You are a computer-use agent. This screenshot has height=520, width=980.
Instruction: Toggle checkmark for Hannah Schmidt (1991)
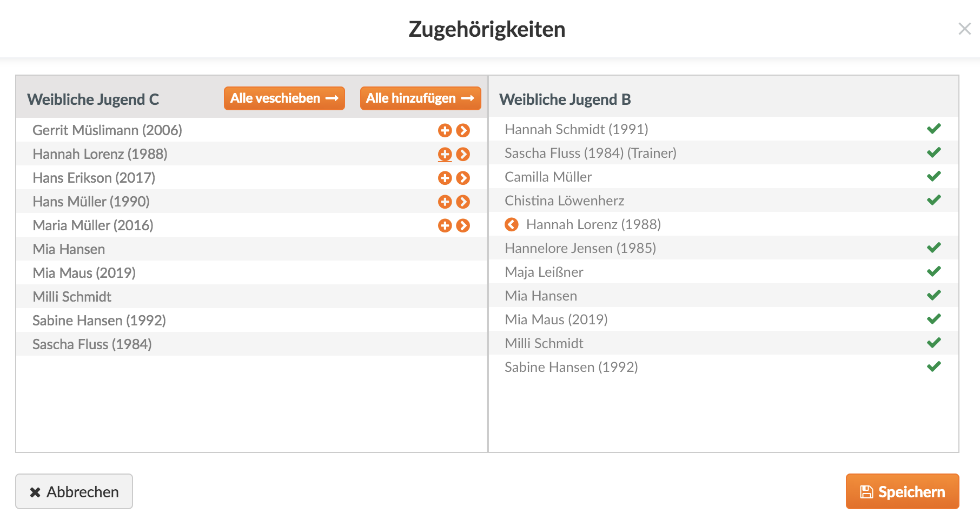coord(933,129)
